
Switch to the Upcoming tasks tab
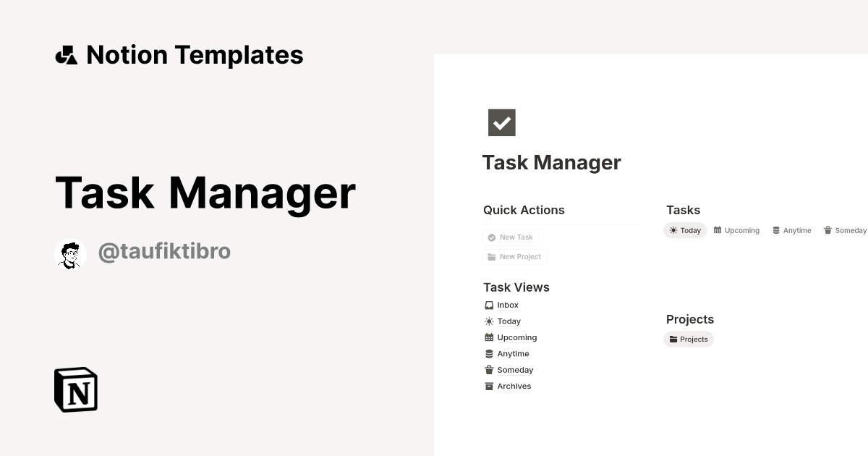pyautogui.click(x=736, y=230)
